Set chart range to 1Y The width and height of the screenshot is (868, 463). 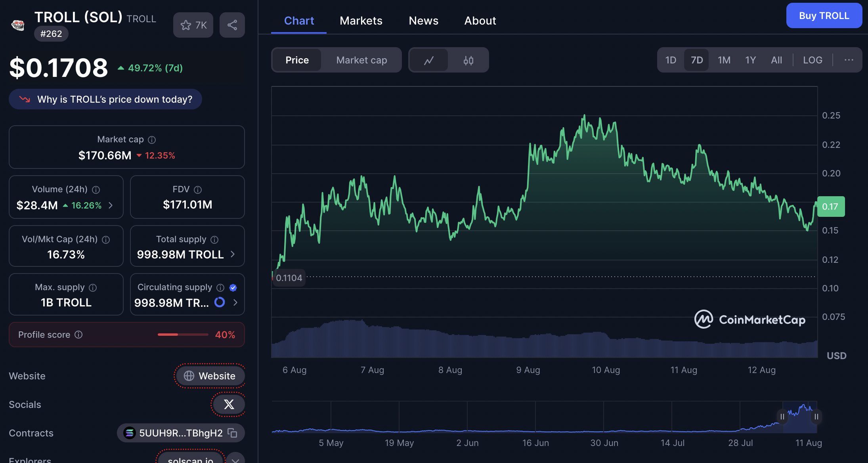pos(750,60)
